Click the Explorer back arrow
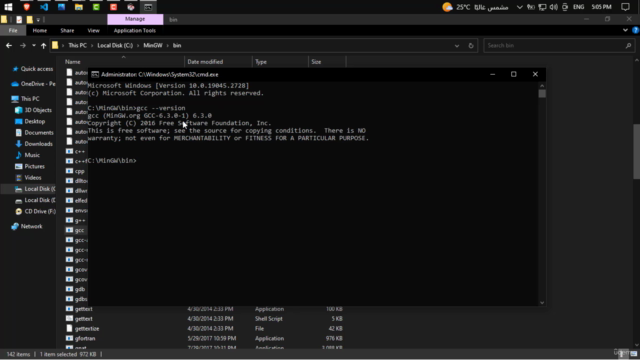Viewport: 640px width, 360px height. (9, 46)
